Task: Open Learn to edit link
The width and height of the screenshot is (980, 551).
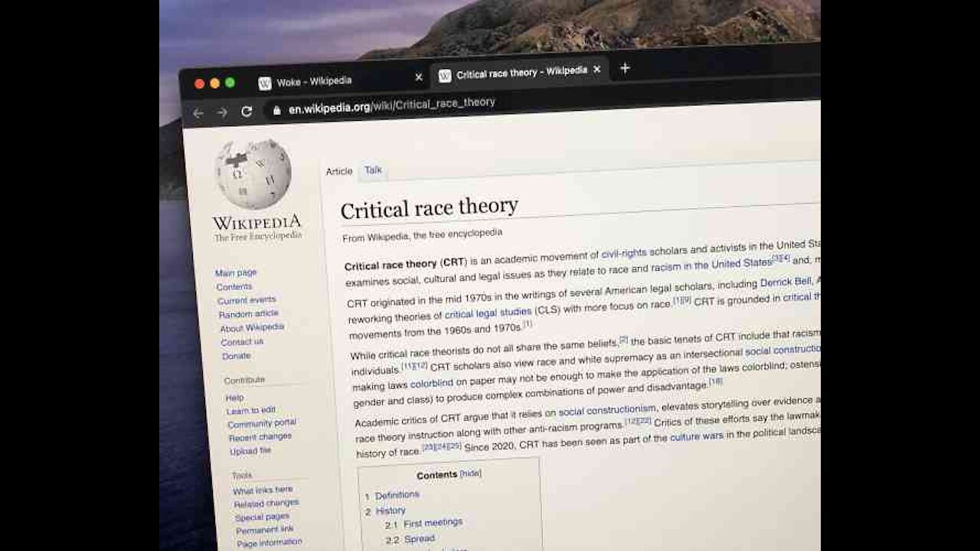Action: 251,411
